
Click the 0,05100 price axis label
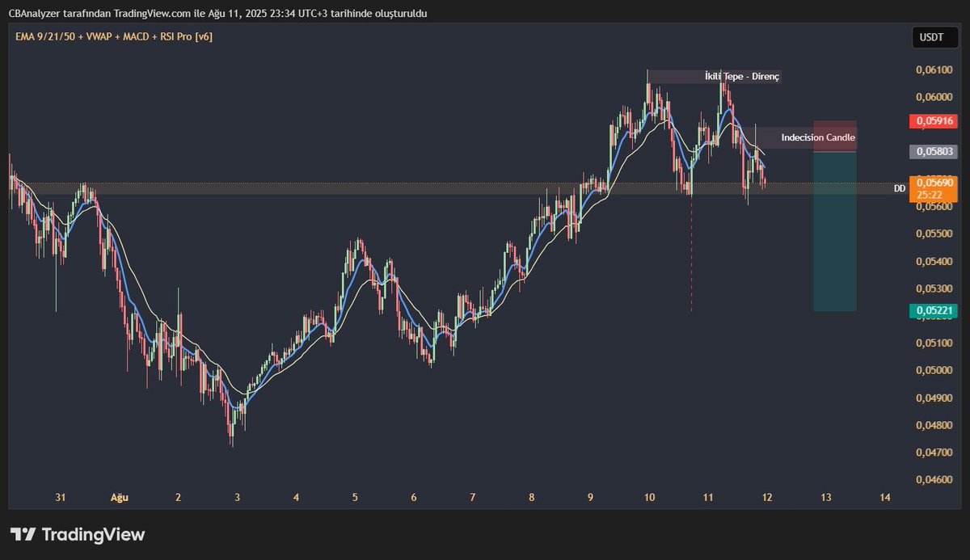933,343
